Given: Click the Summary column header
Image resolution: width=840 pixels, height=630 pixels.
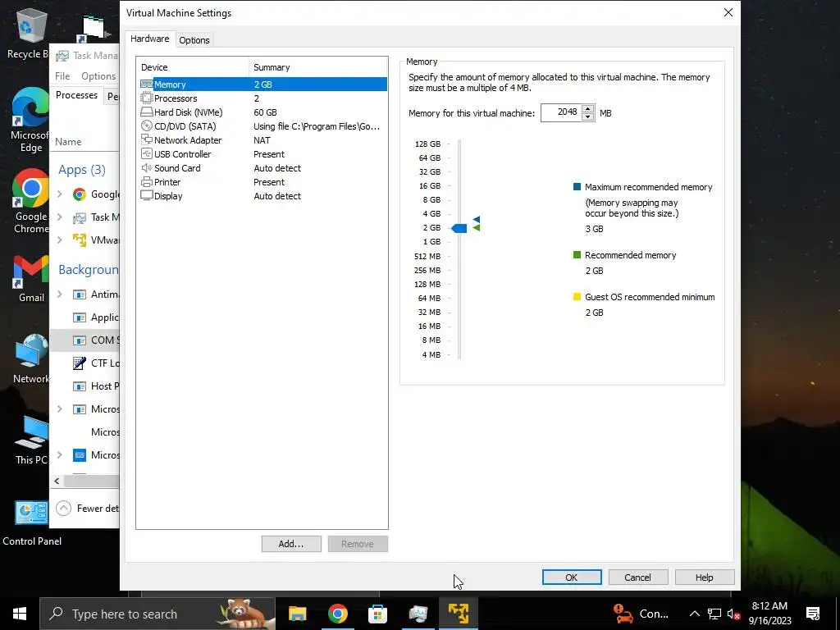Looking at the screenshot, I should [x=318, y=67].
